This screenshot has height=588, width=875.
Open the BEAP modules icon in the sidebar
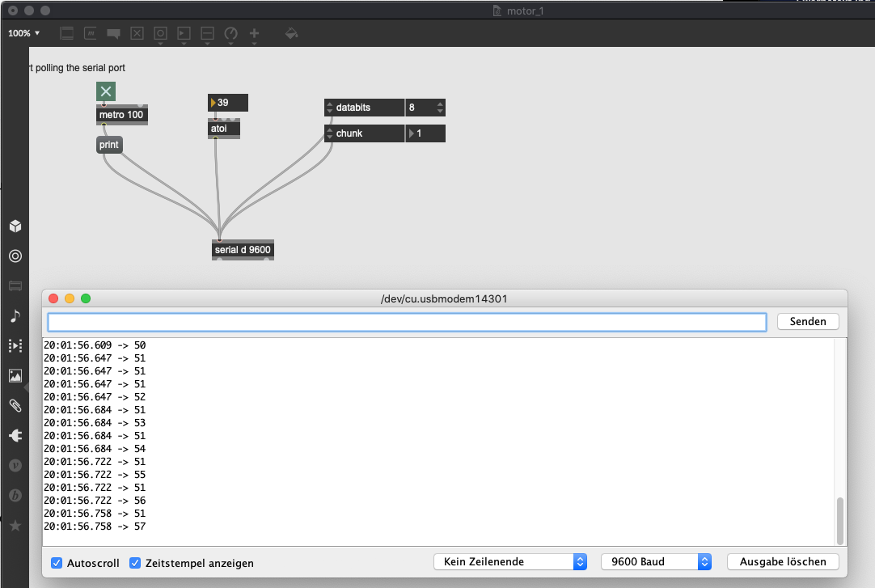point(15,496)
